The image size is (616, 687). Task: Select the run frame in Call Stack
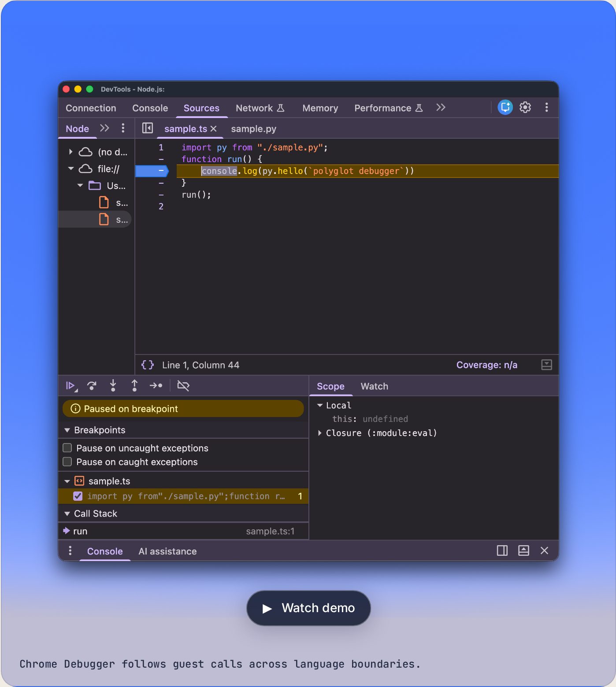click(x=183, y=531)
